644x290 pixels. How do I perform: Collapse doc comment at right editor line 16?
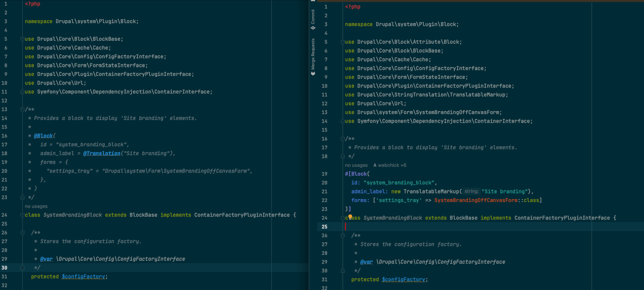pos(343,139)
